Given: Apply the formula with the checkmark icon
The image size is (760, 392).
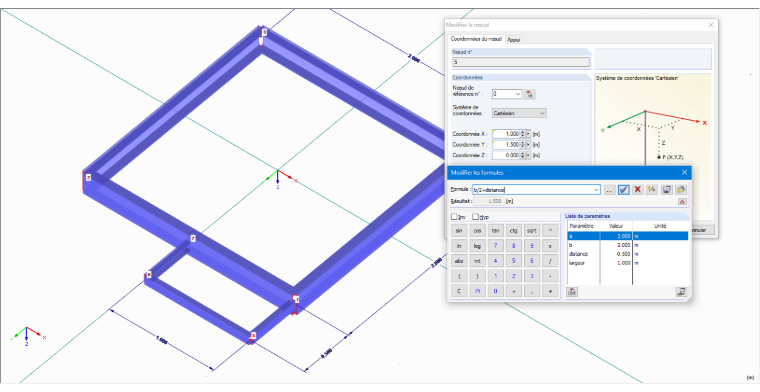Looking at the screenshot, I should tap(624, 190).
